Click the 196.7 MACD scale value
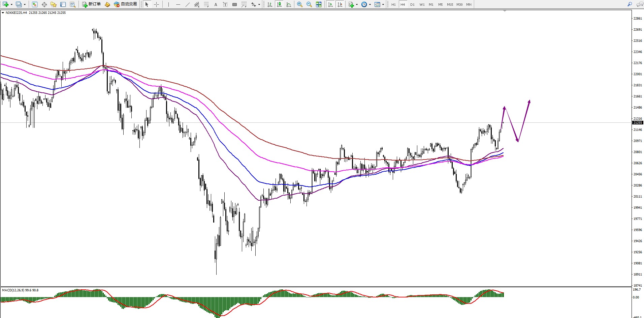Screen dimensions: 644x318 point(637,290)
